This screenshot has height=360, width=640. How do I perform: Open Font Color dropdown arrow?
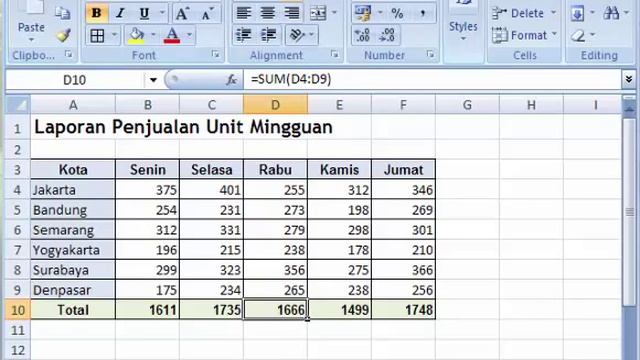pos(189,36)
